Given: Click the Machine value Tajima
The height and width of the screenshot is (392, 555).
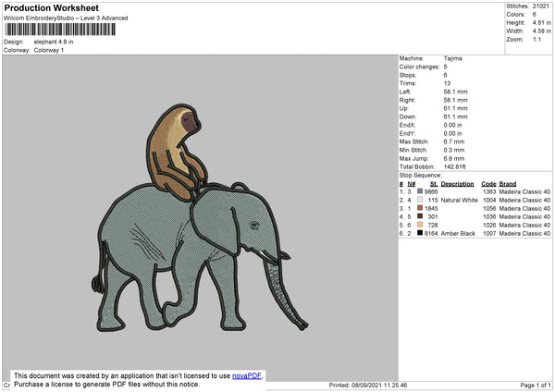Looking at the screenshot, I should [x=453, y=58].
